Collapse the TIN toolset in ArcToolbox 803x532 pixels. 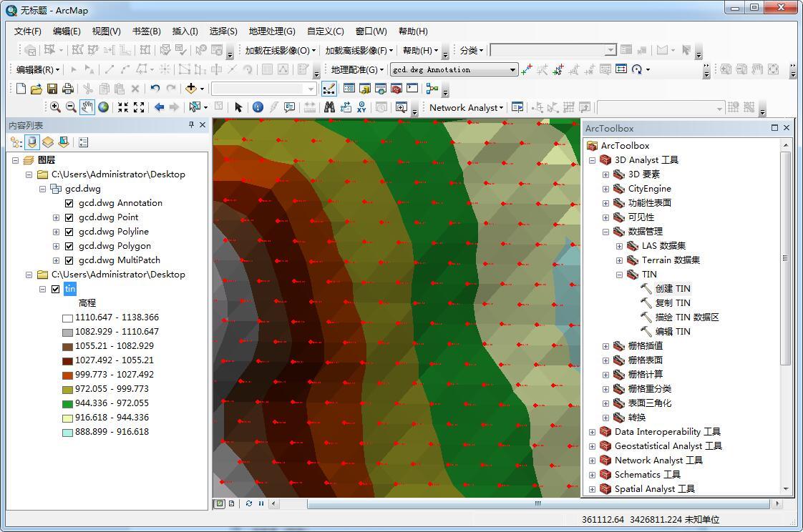coord(619,274)
